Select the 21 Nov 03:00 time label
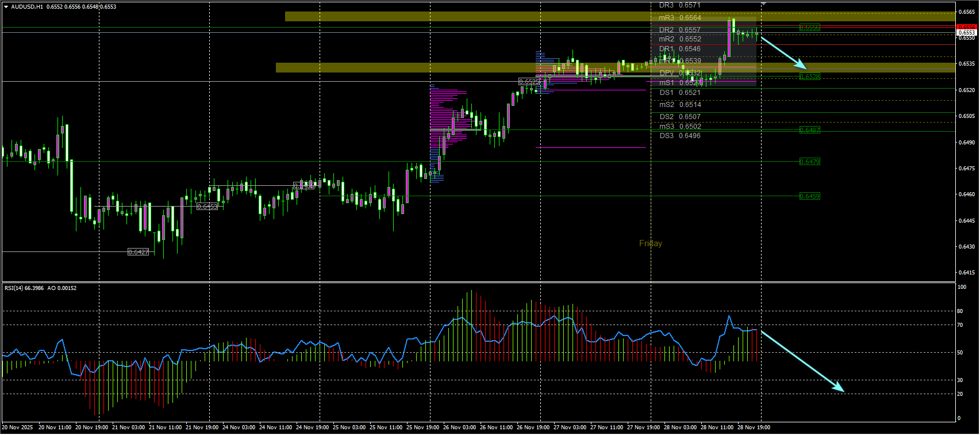 point(129,428)
